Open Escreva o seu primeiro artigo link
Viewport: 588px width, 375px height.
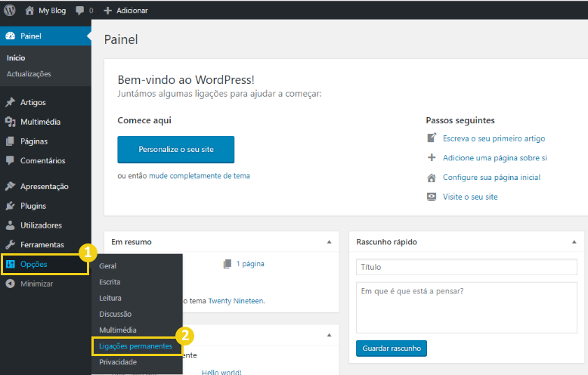(x=494, y=138)
